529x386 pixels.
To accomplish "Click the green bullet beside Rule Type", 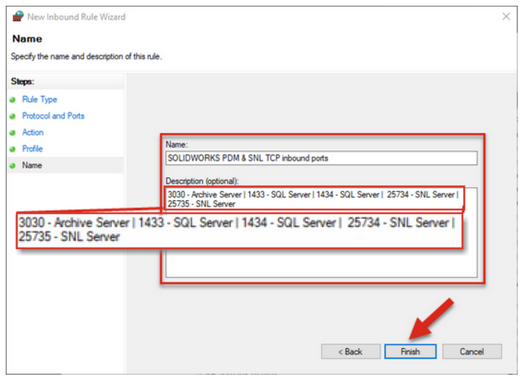I will coord(13,100).
